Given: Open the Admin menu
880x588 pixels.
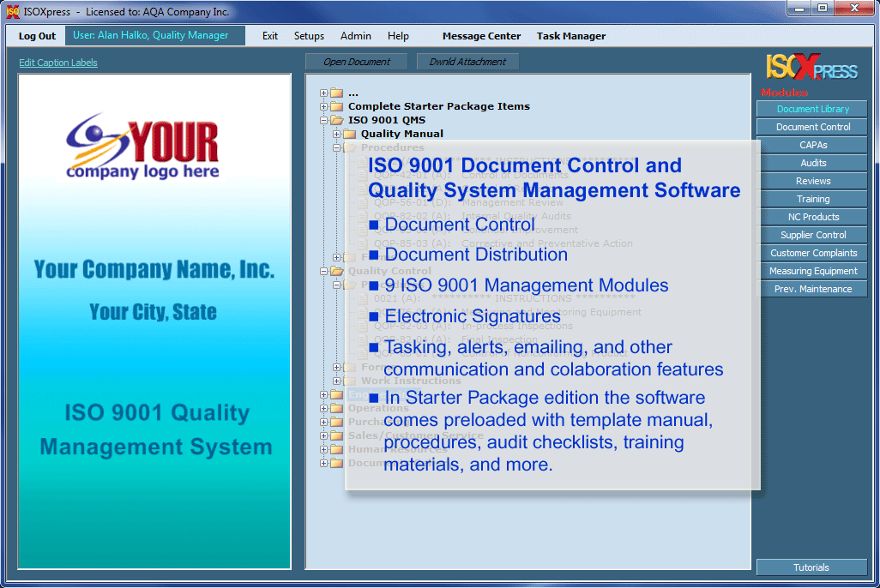Looking at the screenshot, I should 356,36.
